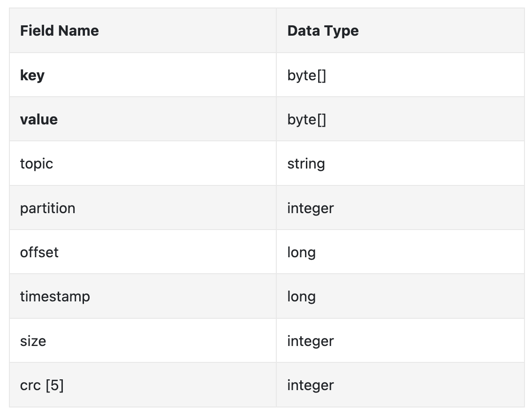532x415 pixels.
Task: Click long in the timestamp row
Action: (x=301, y=297)
